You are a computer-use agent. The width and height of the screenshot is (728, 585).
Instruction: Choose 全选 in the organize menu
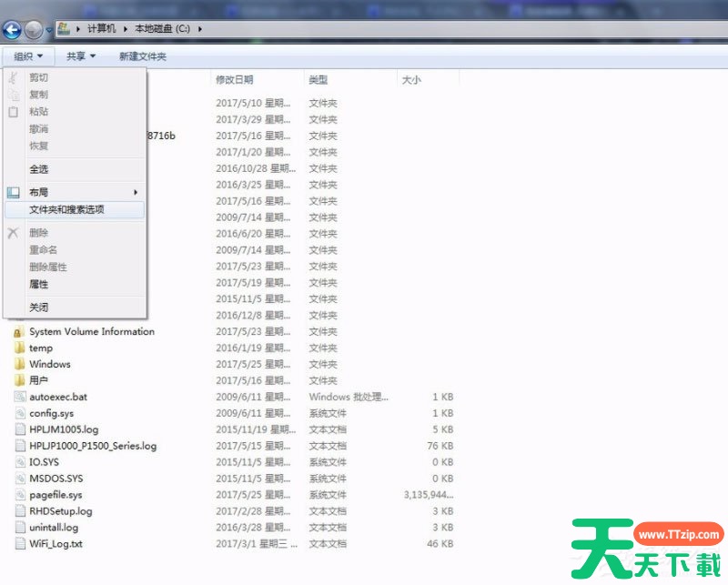coord(39,169)
